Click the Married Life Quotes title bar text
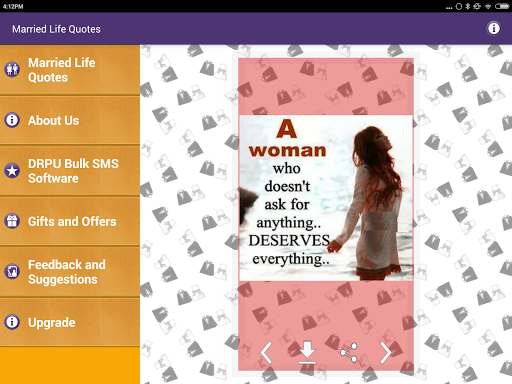This screenshot has height=384, width=512. click(x=56, y=29)
